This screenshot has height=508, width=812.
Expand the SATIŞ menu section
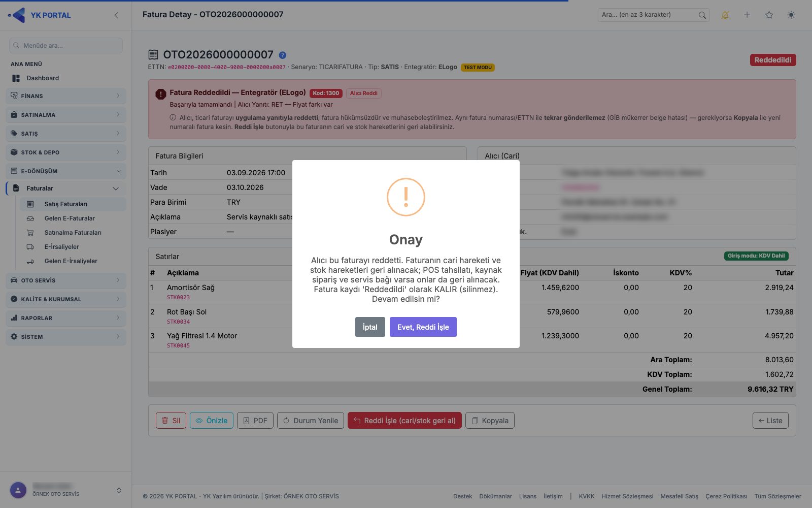(66, 134)
